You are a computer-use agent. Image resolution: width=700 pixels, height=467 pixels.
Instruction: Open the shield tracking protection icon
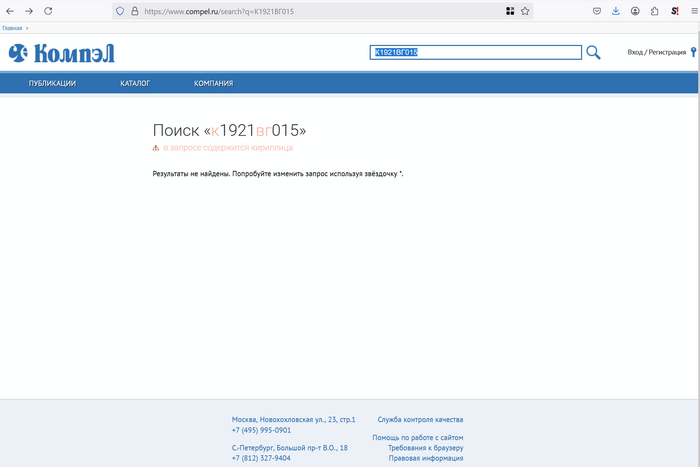pos(120,11)
